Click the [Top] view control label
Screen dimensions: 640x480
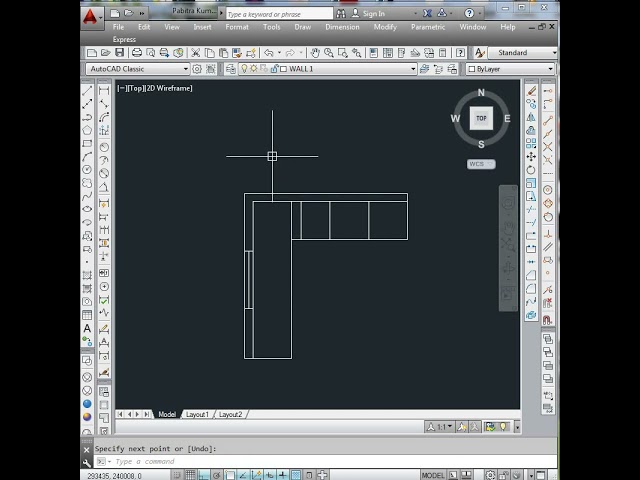click(136, 88)
